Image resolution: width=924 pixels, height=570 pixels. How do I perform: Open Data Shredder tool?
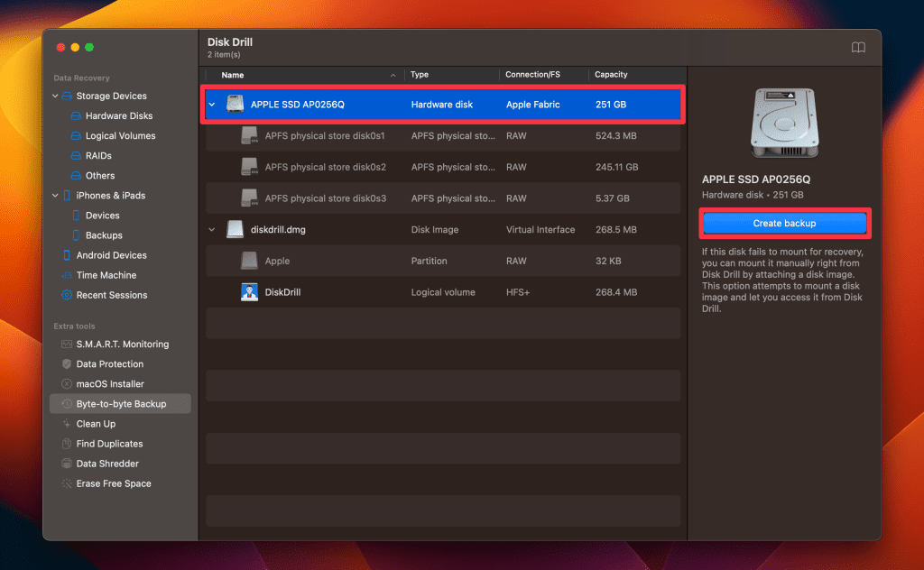click(107, 464)
